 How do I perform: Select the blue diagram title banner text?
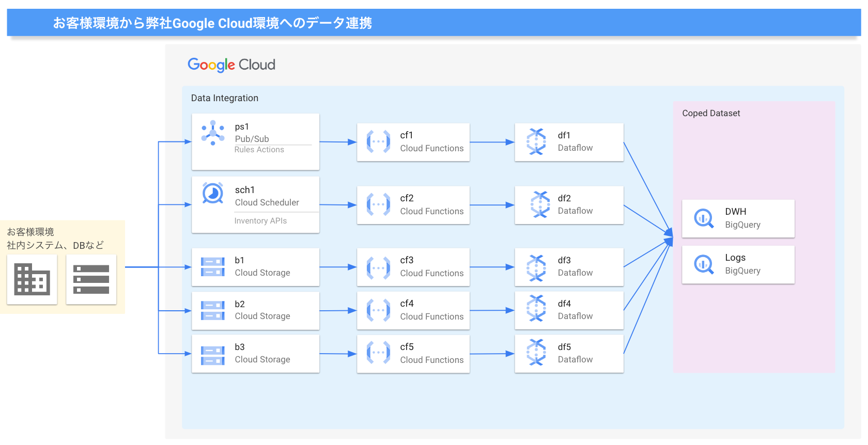(212, 23)
